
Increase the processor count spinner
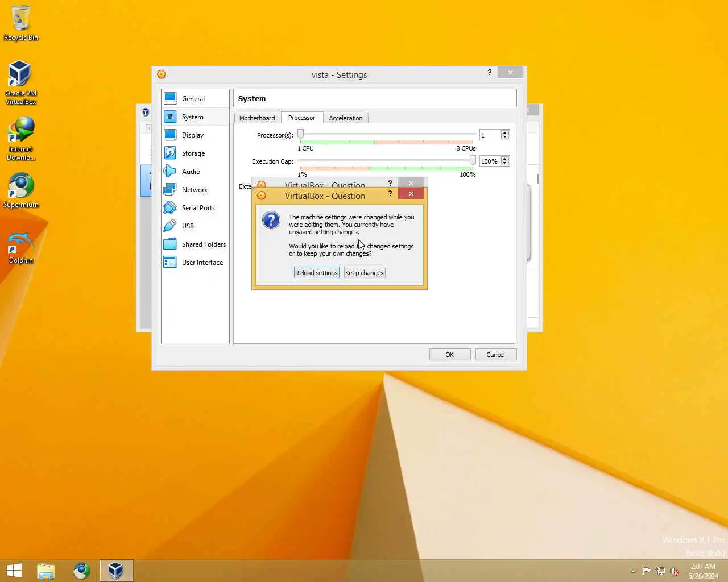505,132
